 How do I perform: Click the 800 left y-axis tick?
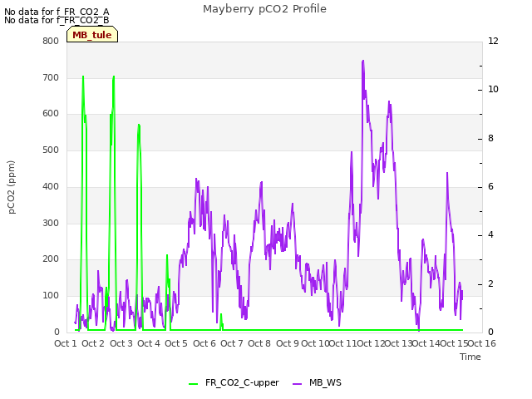(x=51, y=41)
